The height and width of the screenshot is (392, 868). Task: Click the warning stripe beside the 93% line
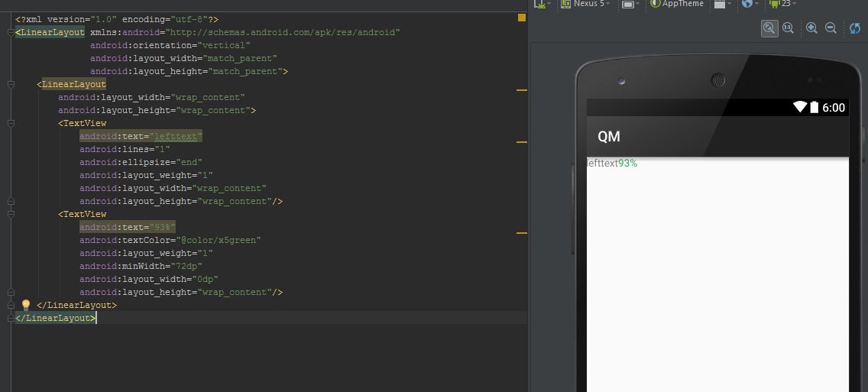tap(521, 233)
